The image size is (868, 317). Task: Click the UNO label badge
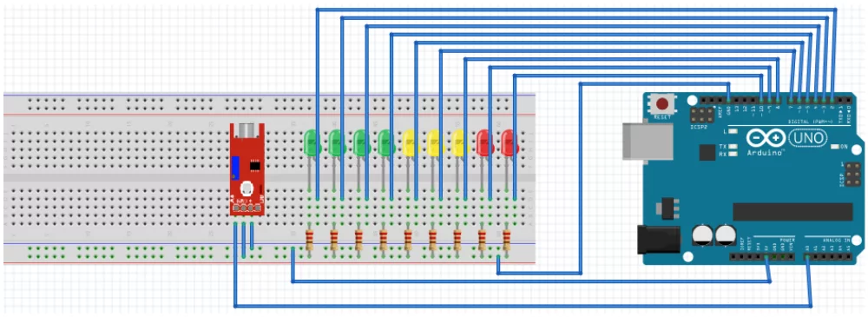807,137
